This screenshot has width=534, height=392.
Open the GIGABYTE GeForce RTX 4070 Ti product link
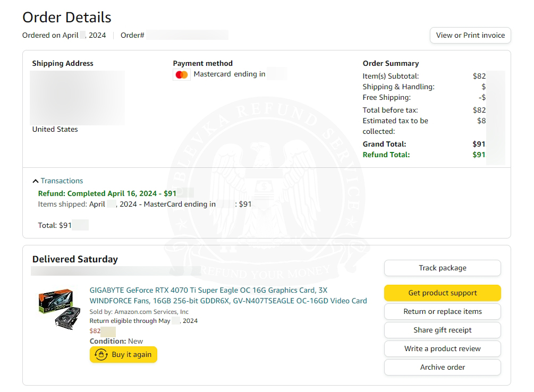[x=228, y=296]
